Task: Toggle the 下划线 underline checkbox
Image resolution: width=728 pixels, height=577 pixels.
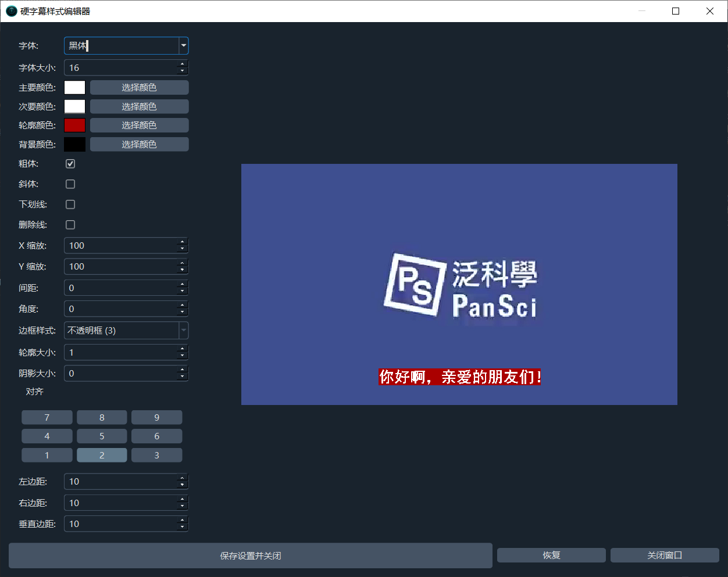Action: pos(70,205)
